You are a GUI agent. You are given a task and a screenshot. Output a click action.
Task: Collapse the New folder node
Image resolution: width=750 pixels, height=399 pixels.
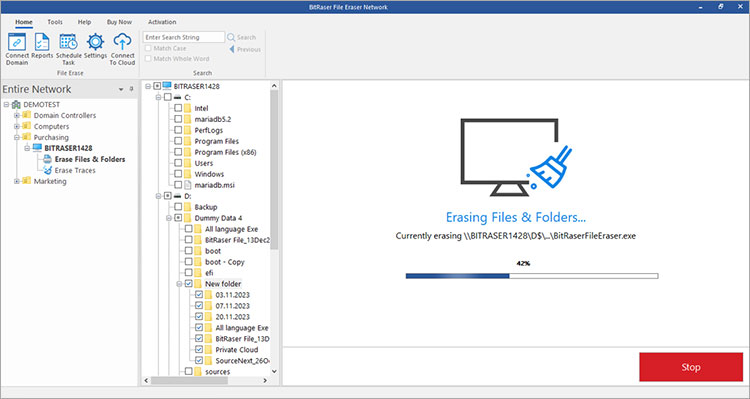pyautogui.click(x=179, y=284)
